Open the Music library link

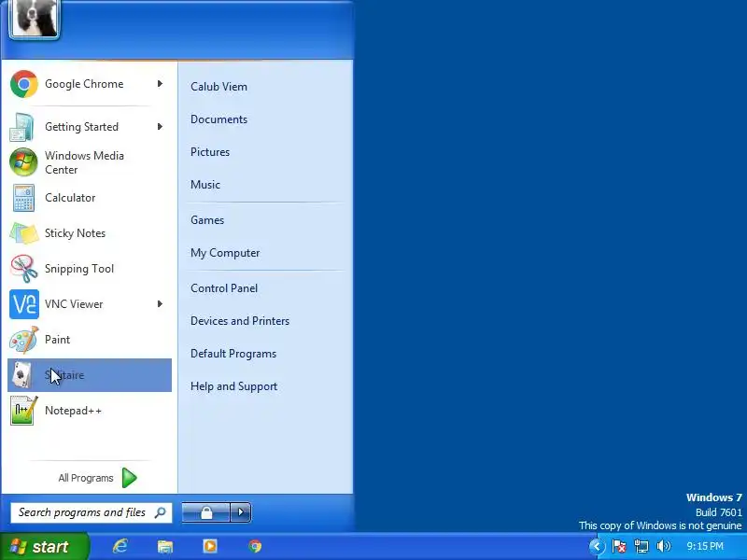205,185
